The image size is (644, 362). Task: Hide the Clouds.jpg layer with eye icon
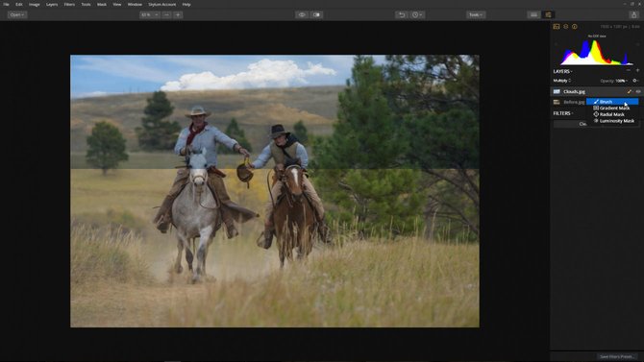(x=638, y=91)
